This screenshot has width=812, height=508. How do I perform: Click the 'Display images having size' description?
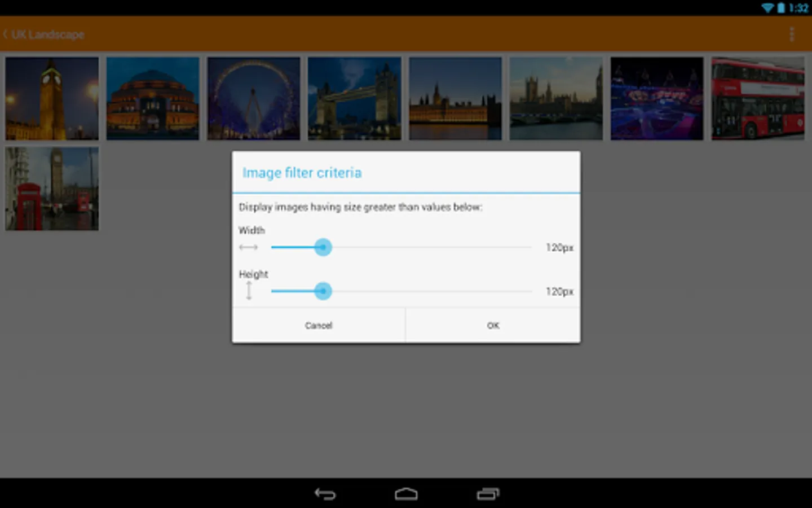coord(360,207)
